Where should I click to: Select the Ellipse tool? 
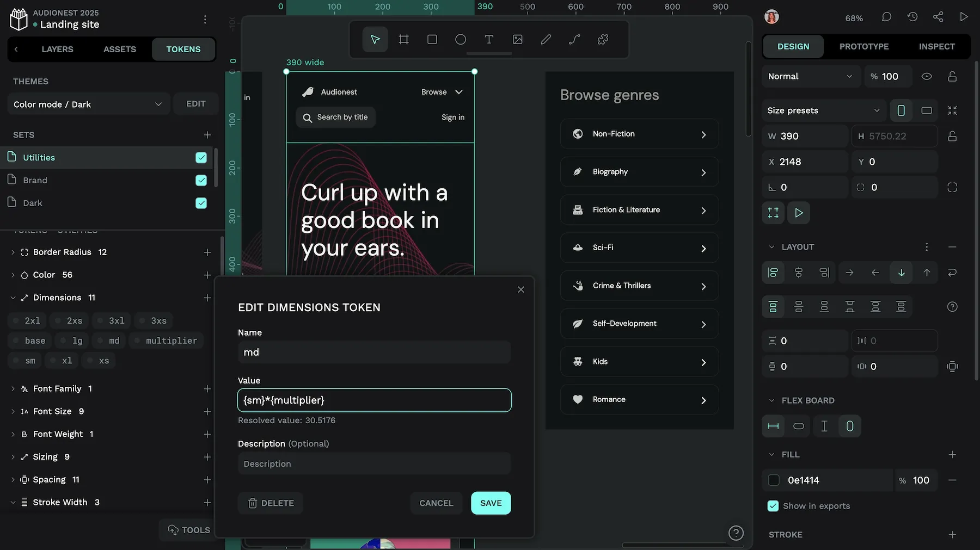(461, 39)
